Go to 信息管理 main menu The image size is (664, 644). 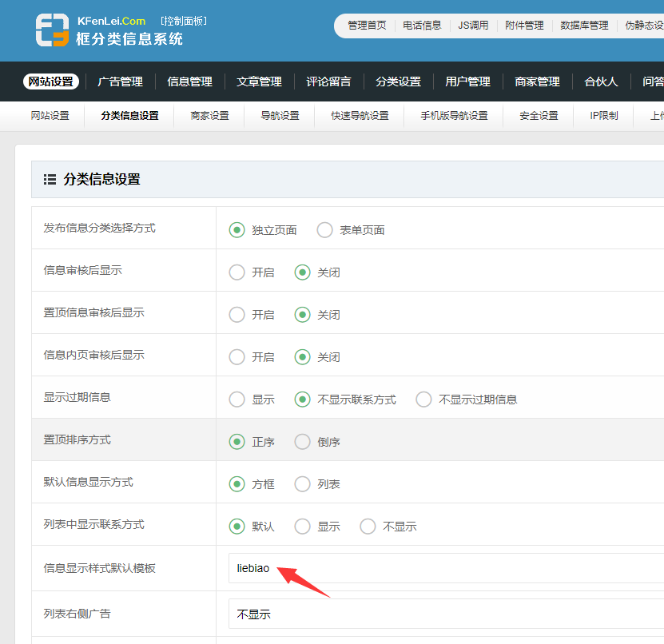tap(189, 81)
